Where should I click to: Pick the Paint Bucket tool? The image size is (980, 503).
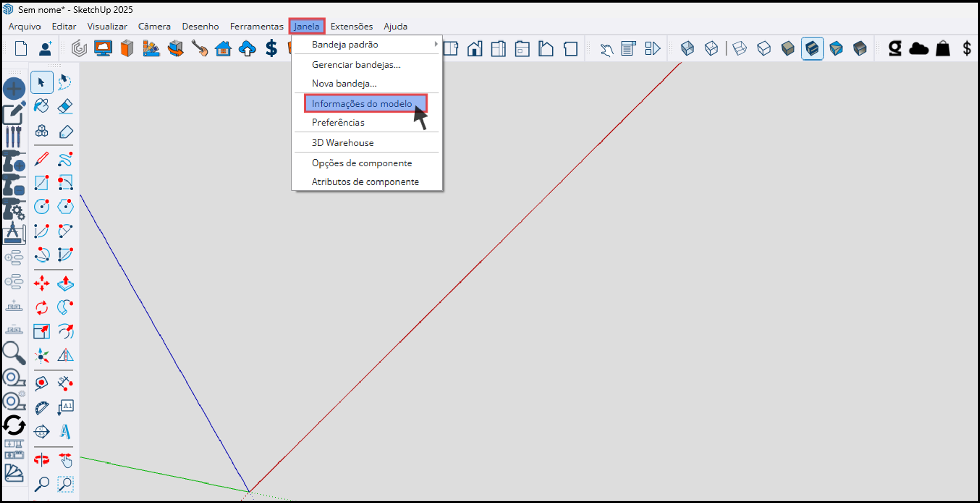coord(42,106)
